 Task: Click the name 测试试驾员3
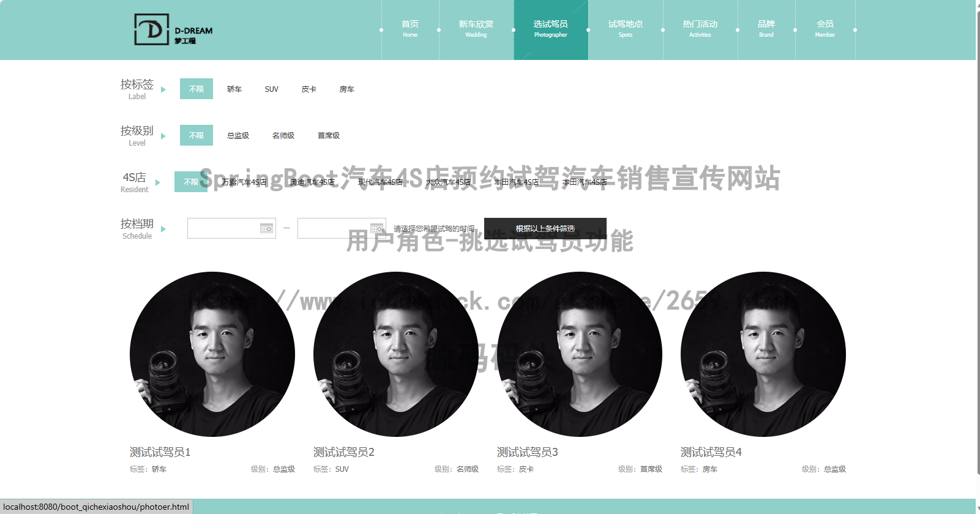528,452
